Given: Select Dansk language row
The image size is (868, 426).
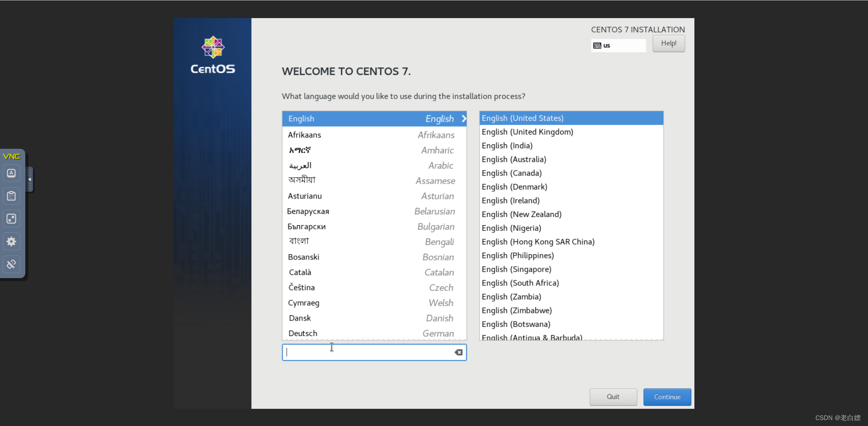Looking at the screenshot, I should pos(374,318).
